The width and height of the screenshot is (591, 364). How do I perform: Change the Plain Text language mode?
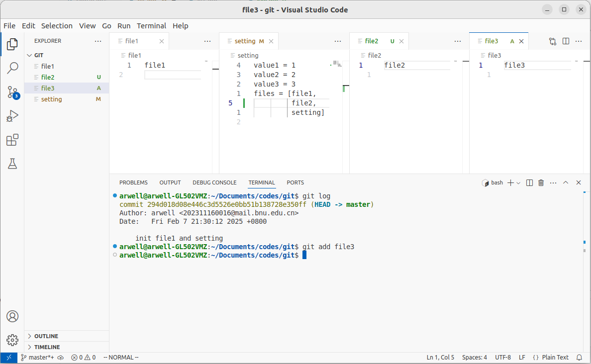555,358
